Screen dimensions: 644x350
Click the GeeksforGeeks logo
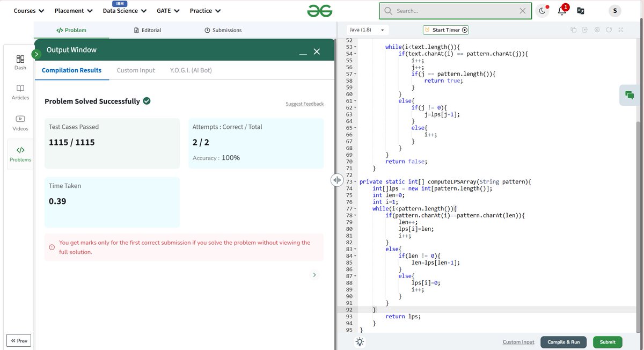[320, 11]
